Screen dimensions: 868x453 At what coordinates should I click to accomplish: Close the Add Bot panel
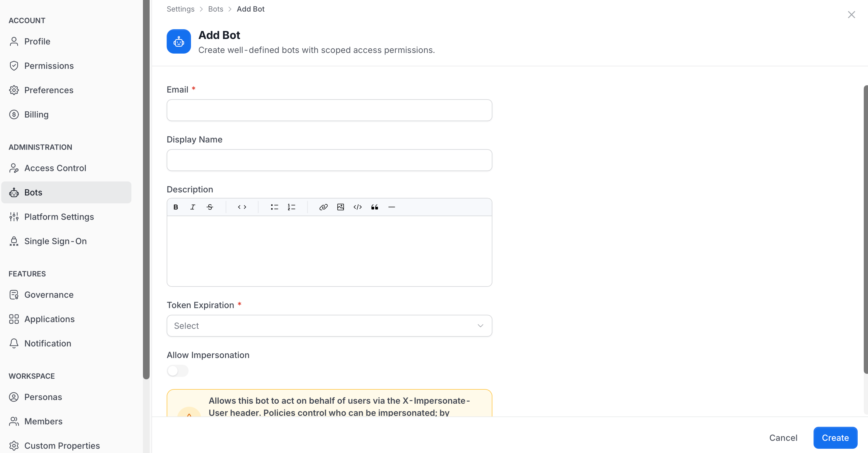click(851, 15)
